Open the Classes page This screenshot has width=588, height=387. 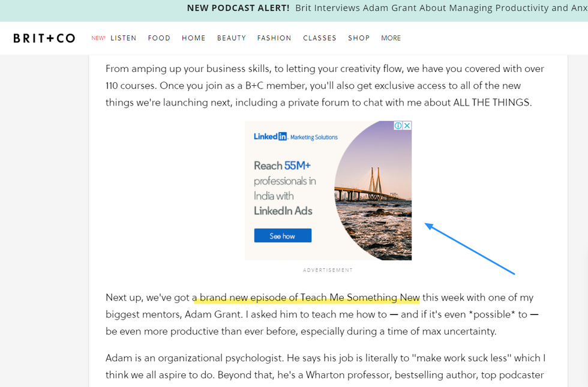320,38
